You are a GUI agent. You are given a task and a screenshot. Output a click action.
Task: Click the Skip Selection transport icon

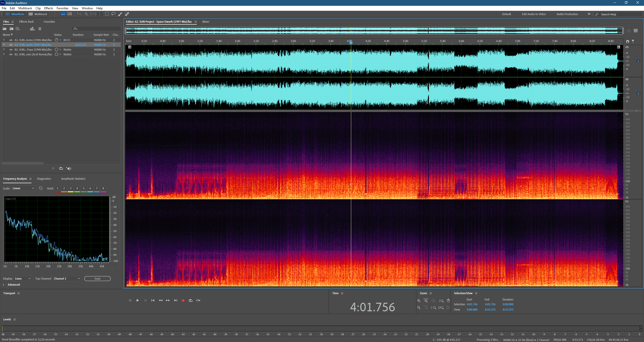click(x=198, y=300)
